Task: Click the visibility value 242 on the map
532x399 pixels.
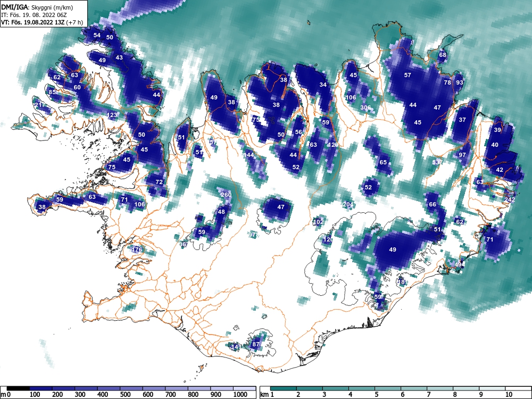Action: (x=510, y=199)
